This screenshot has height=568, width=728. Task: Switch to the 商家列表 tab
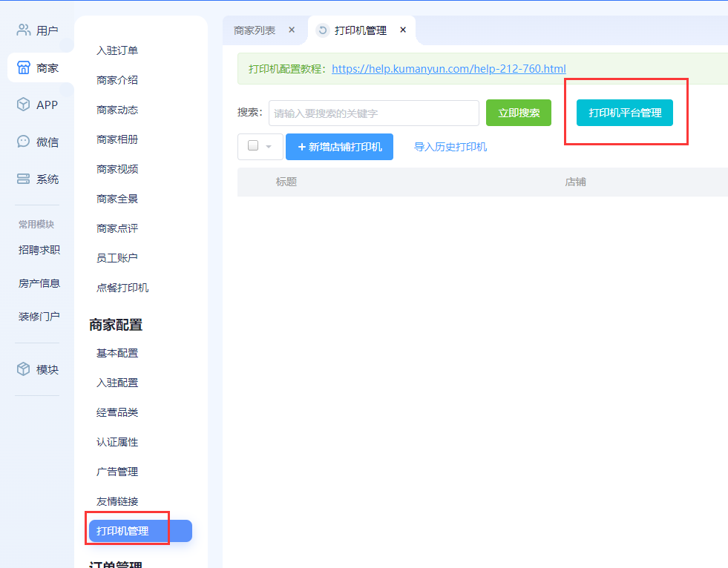(255, 30)
